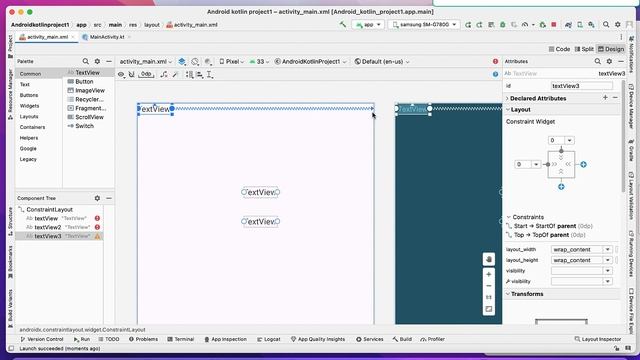Viewport: 640px width, 360px height.
Task: Open samsung SM device selector dropdown
Action: coord(423,24)
